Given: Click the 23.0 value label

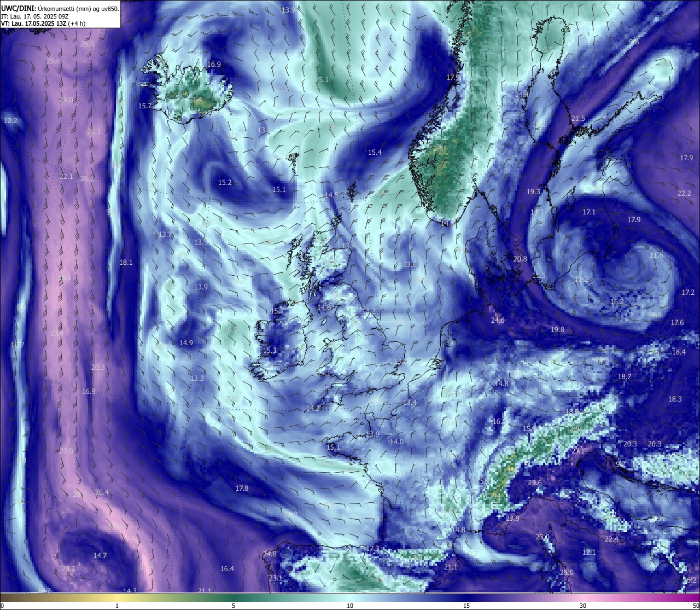Looking at the screenshot, I should (542, 537).
